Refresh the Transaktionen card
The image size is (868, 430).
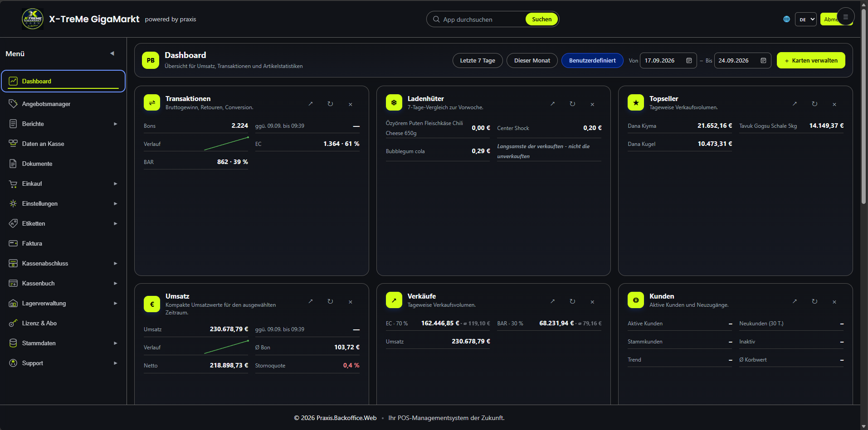pyautogui.click(x=330, y=104)
